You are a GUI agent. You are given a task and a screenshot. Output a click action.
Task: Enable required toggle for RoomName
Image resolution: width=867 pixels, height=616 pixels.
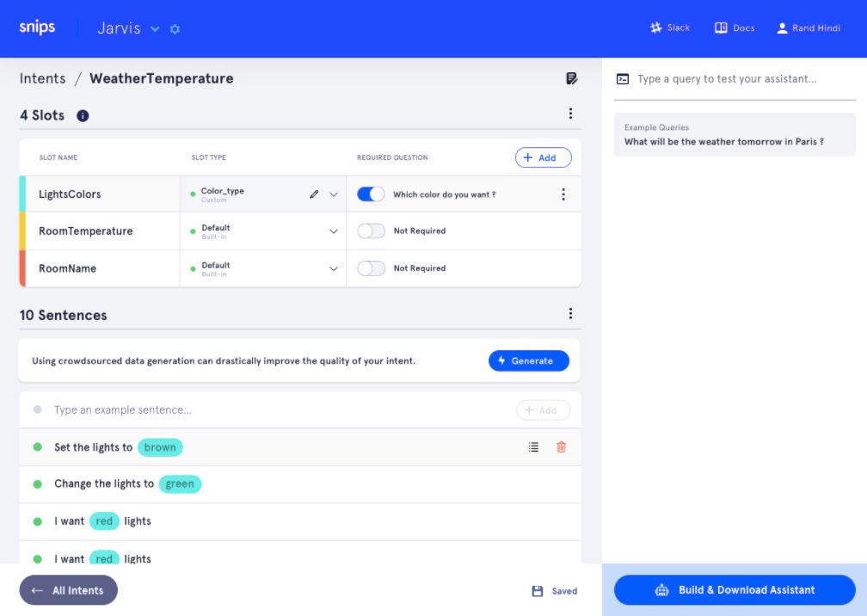(371, 268)
